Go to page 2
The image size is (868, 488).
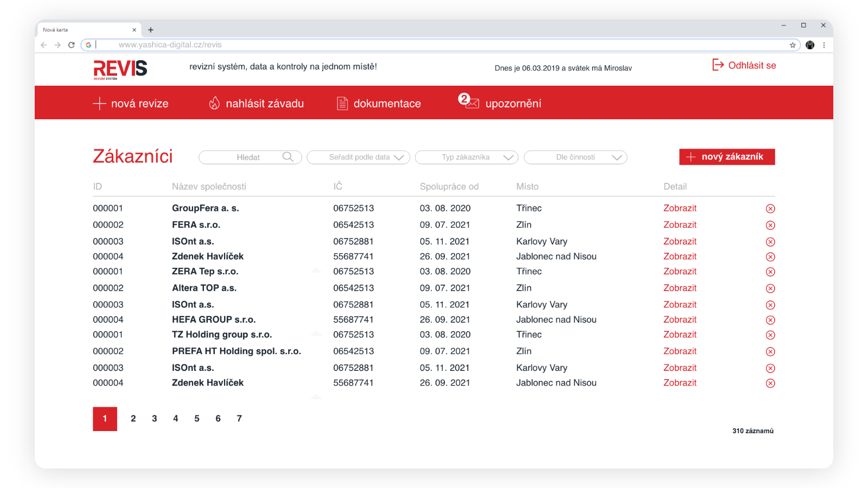[133, 419]
